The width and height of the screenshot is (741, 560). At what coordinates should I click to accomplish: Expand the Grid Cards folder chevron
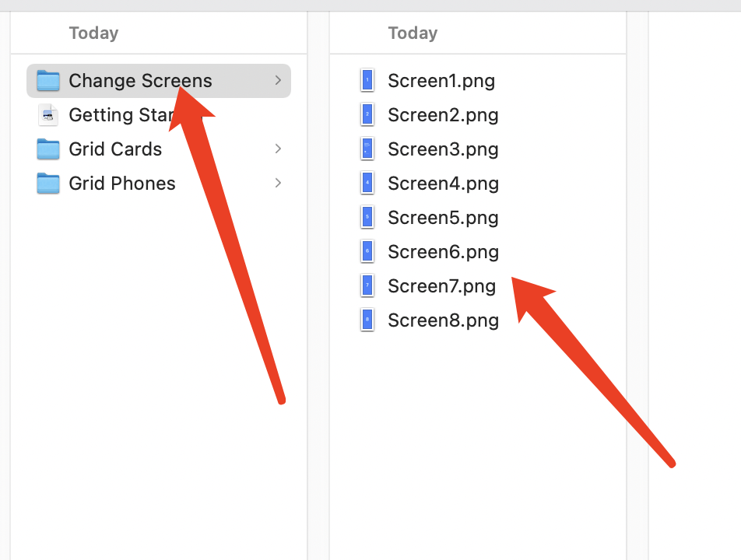pyautogui.click(x=278, y=149)
